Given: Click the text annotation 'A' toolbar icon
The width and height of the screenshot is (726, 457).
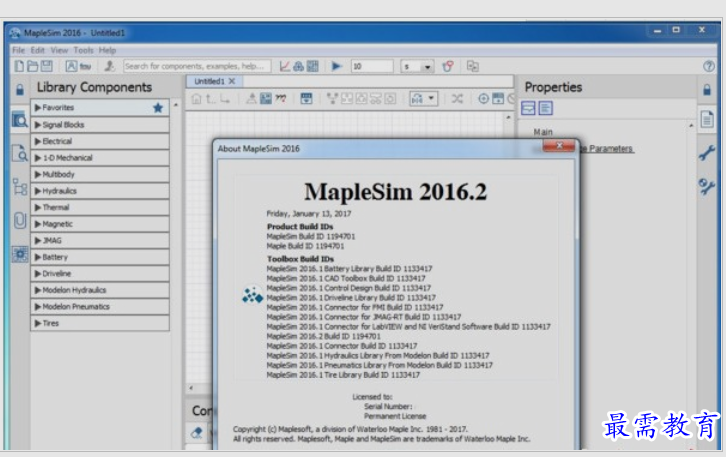Looking at the screenshot, I should [71, 66].
